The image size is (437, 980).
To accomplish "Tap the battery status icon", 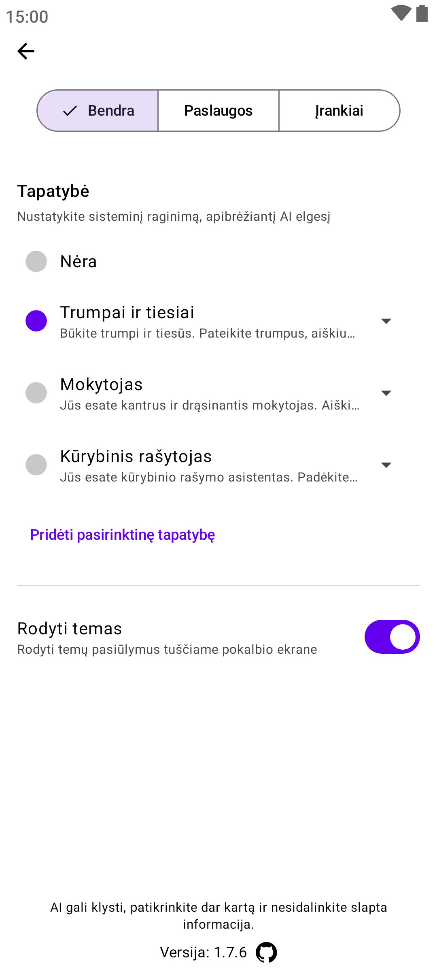I will [422, 14].
